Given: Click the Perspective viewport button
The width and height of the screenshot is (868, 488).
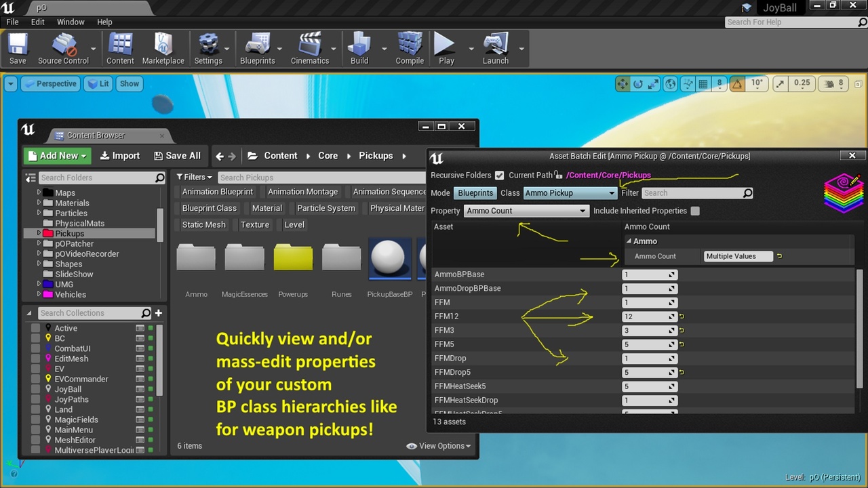Looking at the screenshot, I should (x=50, y=84).
